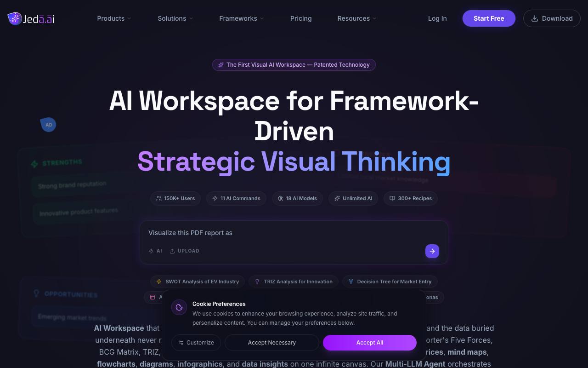Pick the Decision Tree for Market Entry suggestion

pos(390,282)
